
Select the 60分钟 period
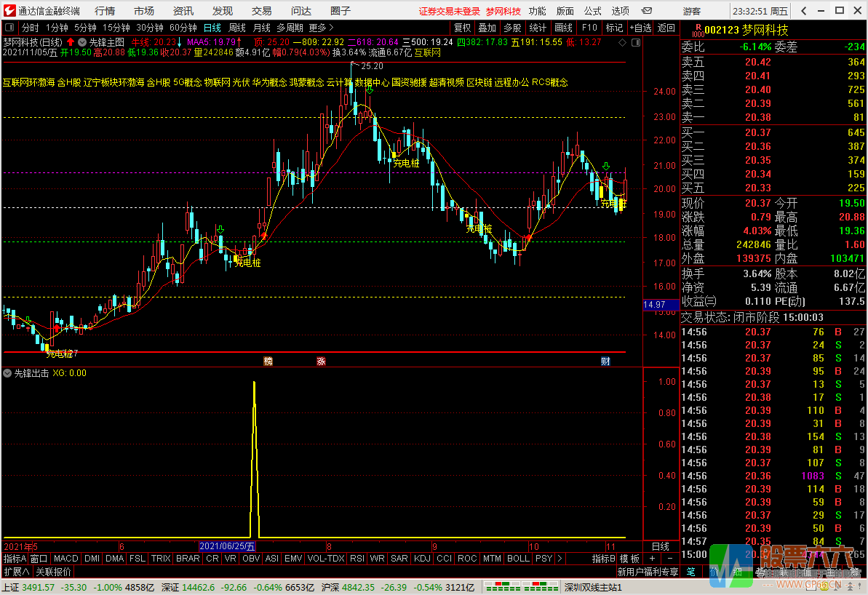pos(183,28)
